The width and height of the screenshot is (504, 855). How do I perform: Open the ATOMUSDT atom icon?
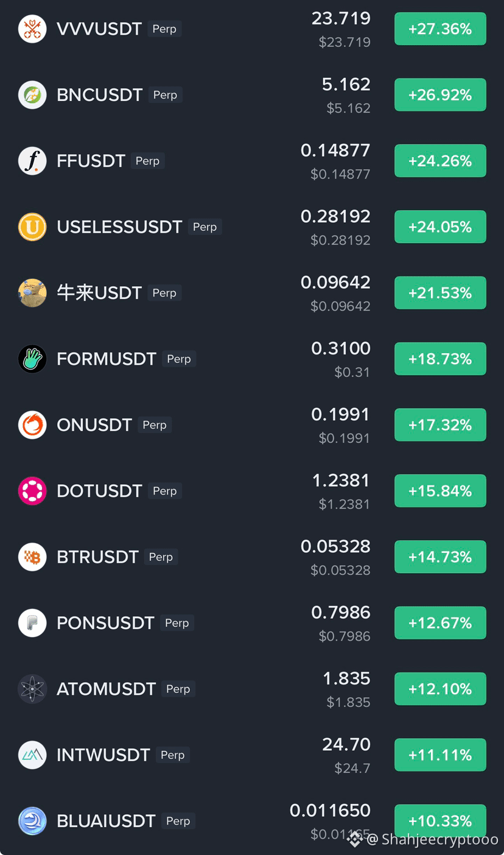click(x=32, y=689)
